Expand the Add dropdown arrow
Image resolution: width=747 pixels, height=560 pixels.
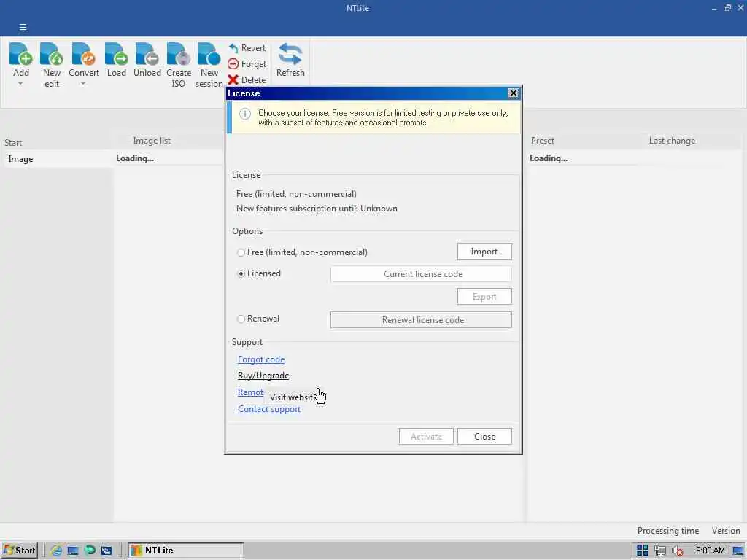[20, 84]
